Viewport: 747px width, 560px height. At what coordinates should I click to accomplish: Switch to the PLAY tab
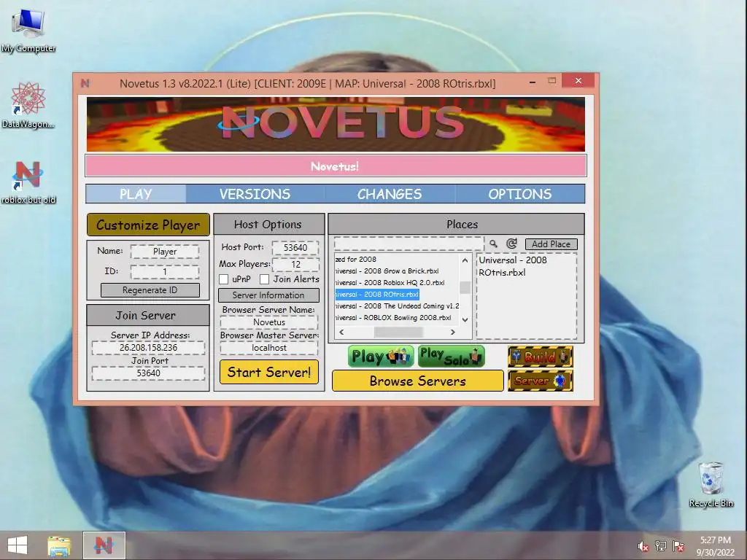tap(136, 194)
